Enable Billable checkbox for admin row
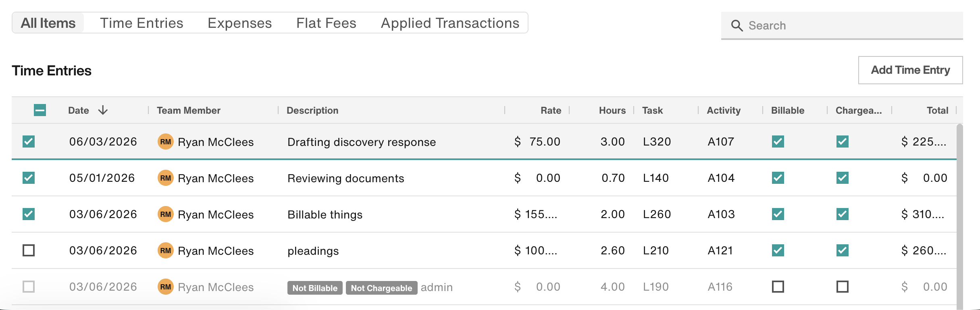Viewport: 980px width, 310px height. coord(778,287)
